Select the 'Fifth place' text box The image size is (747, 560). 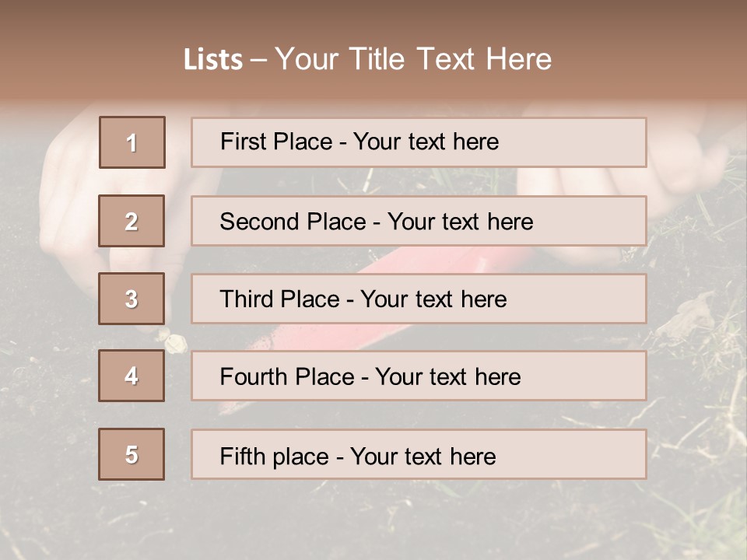pos(419,454)
